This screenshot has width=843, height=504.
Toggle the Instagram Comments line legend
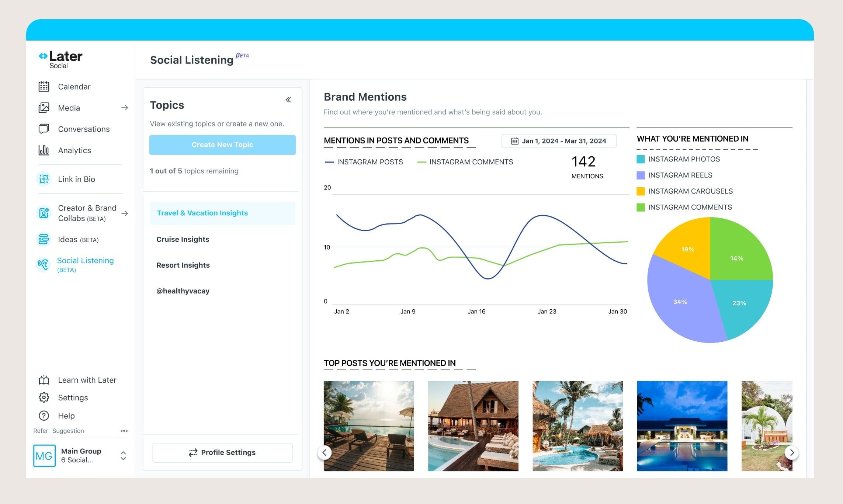pos(465,162)
